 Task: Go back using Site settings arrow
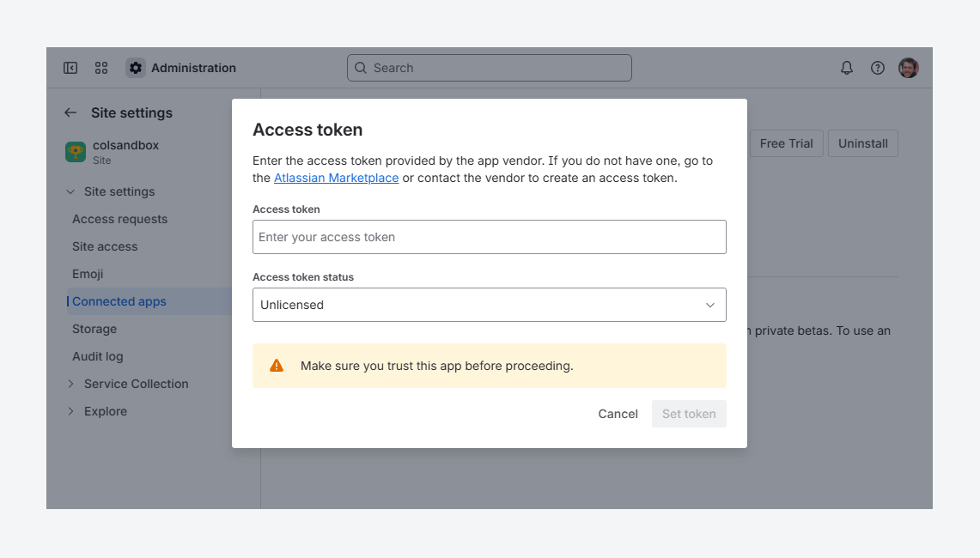pyautogui.click(x=70, y=112)
